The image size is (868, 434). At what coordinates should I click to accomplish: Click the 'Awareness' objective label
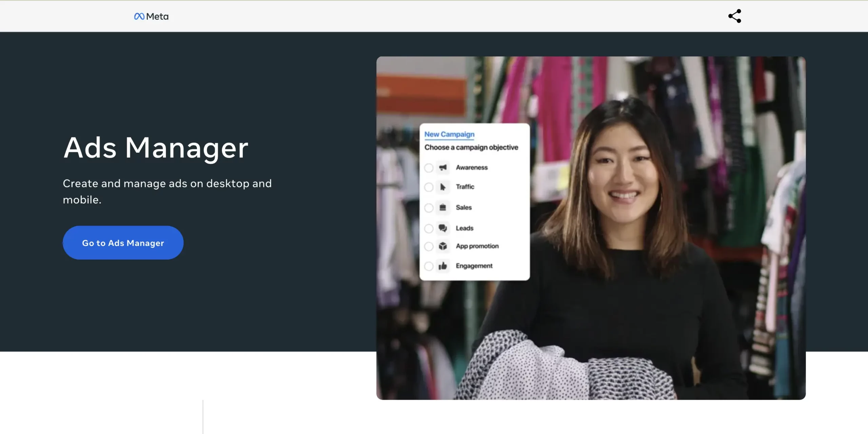(472, 167)
